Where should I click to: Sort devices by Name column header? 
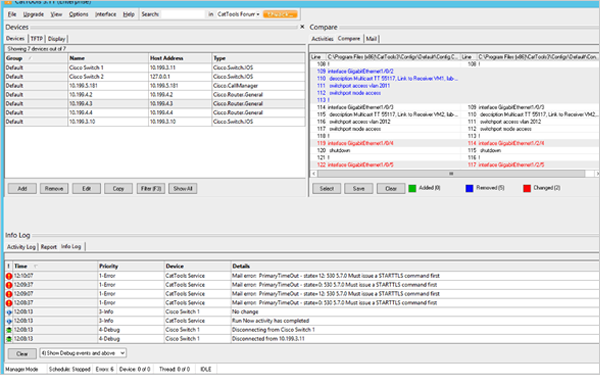[108, 58]
